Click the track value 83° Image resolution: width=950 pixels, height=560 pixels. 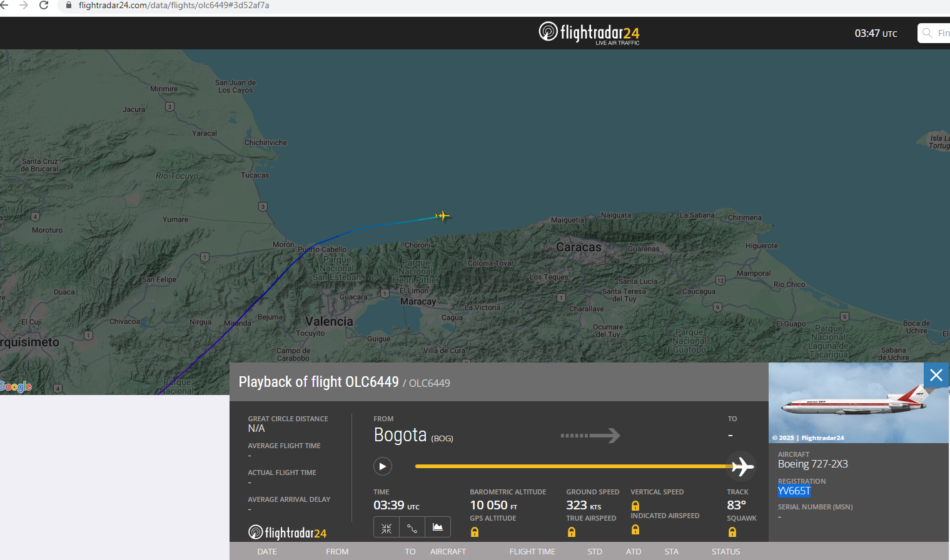pyautogui.click(x=736, y=505)
